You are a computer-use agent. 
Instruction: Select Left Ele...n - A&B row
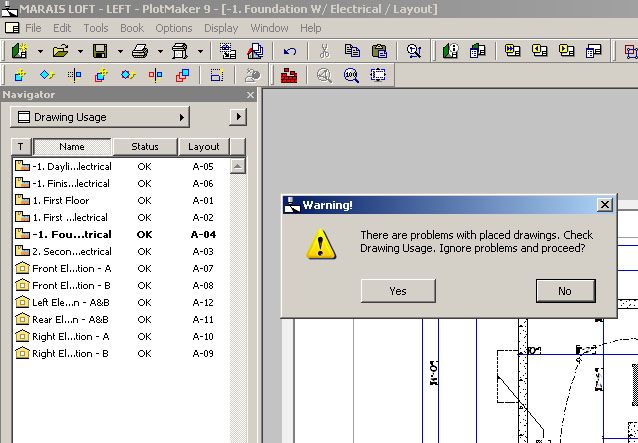tap(121, 303)
